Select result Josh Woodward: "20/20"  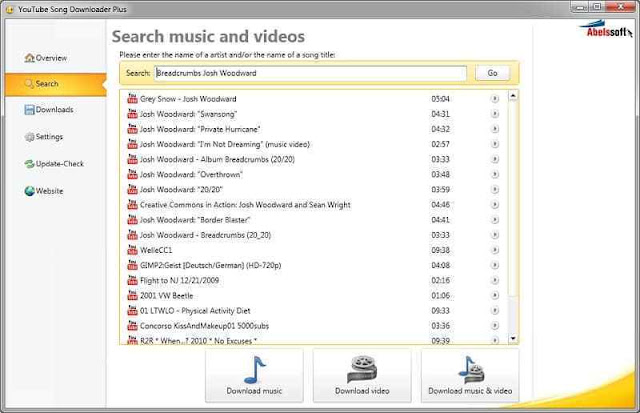[x=181, y=189]
